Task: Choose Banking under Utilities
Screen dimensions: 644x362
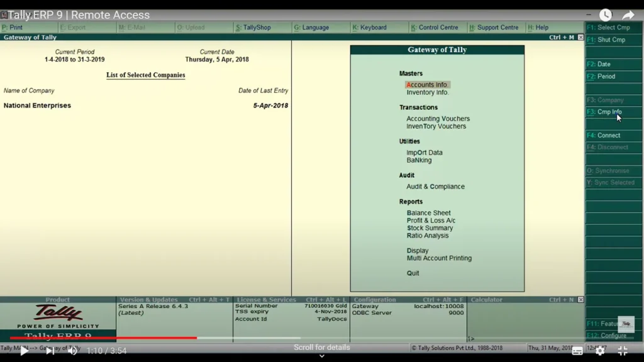Action: [419, 160]
